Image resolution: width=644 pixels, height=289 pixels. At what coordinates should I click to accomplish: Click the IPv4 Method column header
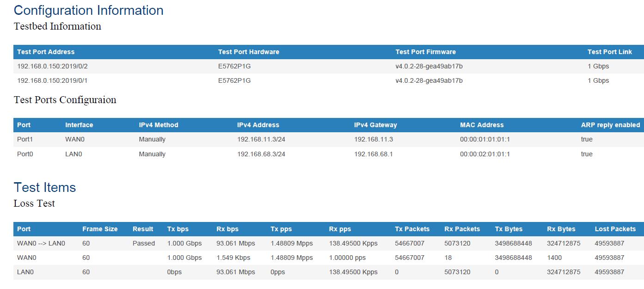pyautogui.click(x=159, y=125)
